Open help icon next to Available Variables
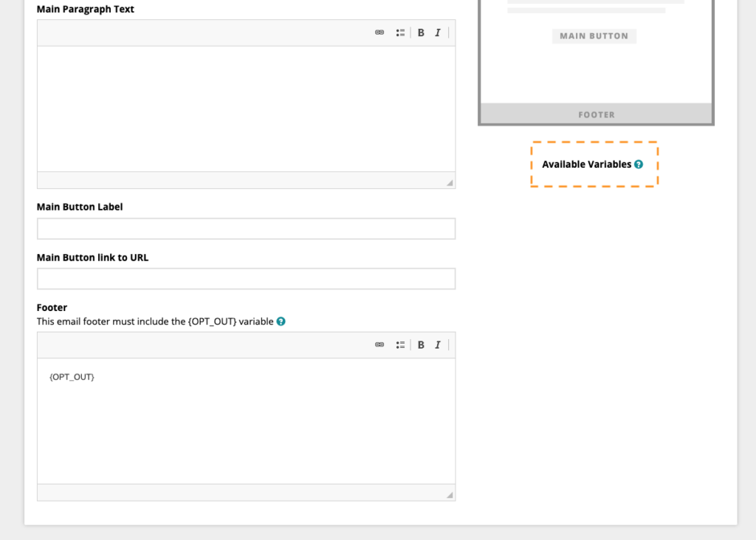 (x=639, y=165)
